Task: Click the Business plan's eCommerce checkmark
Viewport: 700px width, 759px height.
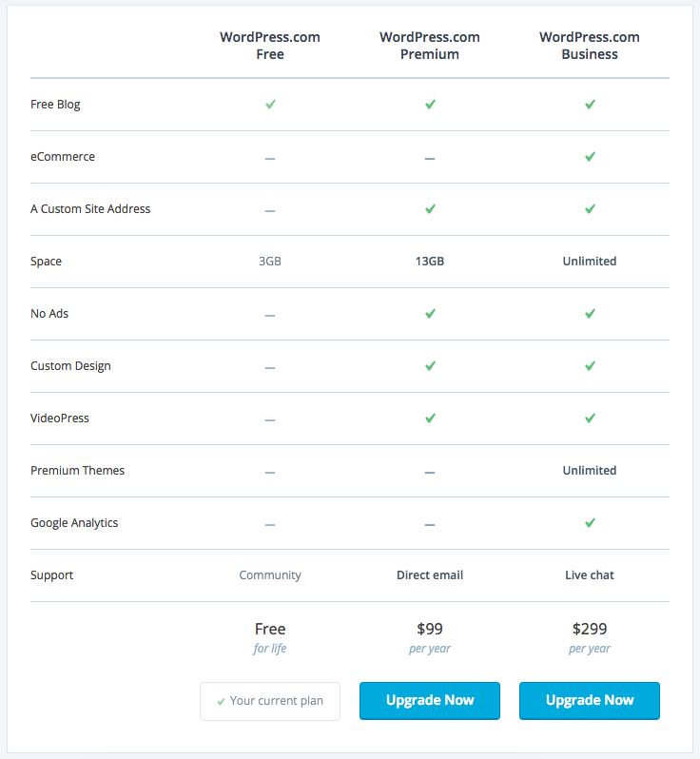Action: [x=590, y=156]
